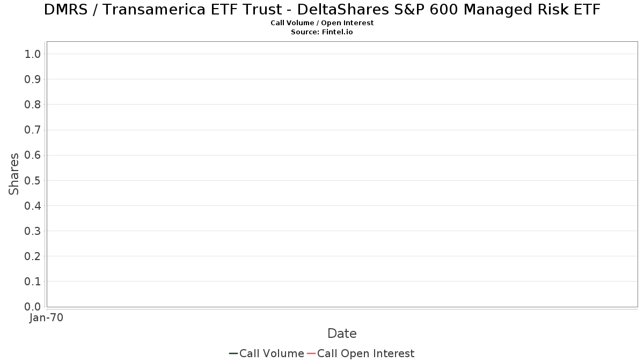Click the Jan-70 x-axis tick label
Image resolution: width=644 pixels, height=362 pixels.
pyautogui.click(x=47, y=318)
